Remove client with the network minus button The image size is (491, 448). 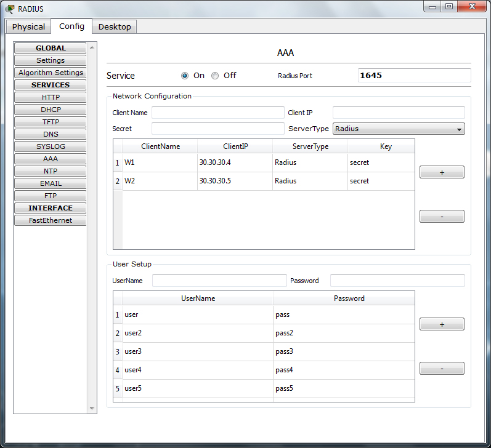442,217
